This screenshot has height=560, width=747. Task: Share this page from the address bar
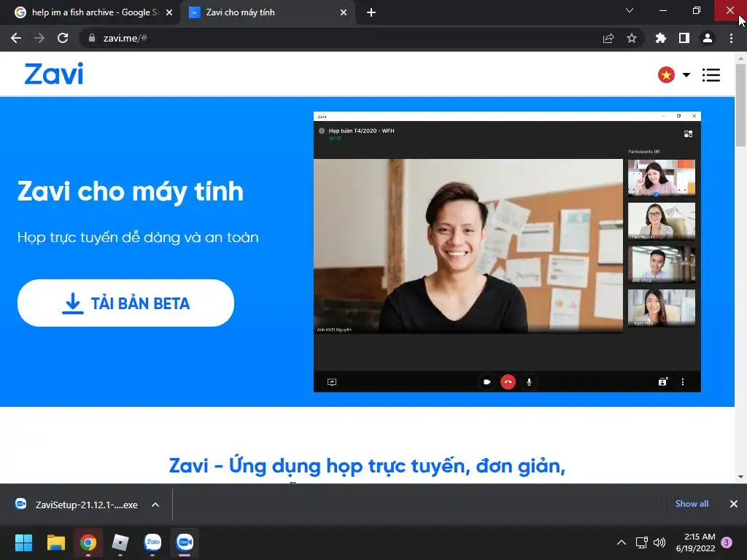(608, 38)
